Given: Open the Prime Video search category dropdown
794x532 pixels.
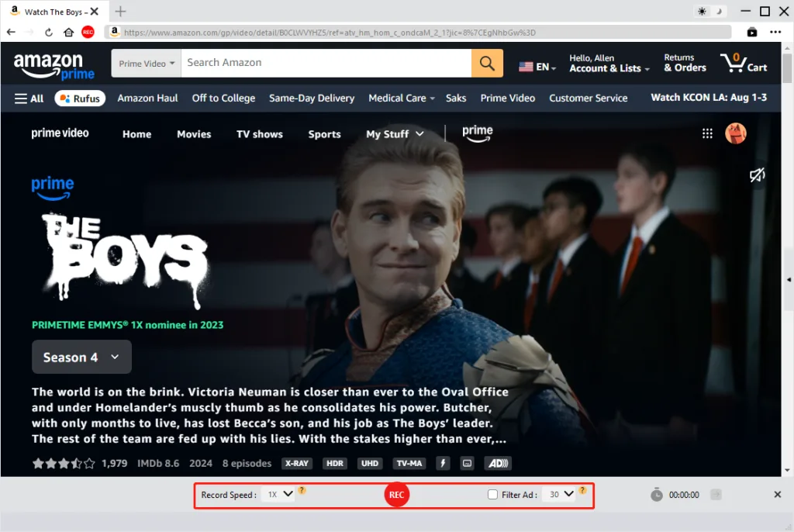Looking at the screenshot, I should (x=147, y=64).
